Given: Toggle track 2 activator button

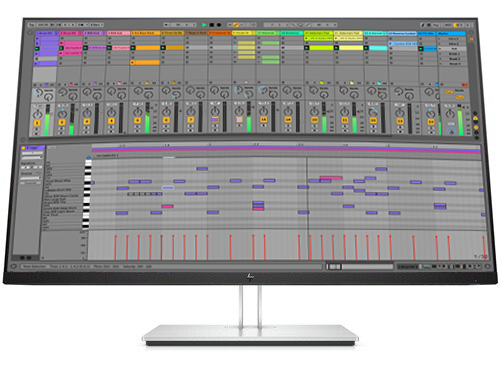Looking at the screenshot, I should [x=62, y=122].
